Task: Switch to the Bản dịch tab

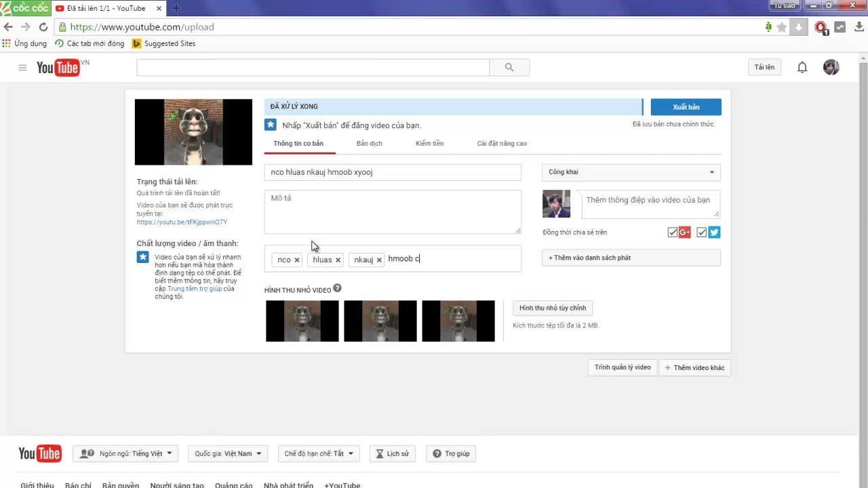Action: (x=370, y=144)
